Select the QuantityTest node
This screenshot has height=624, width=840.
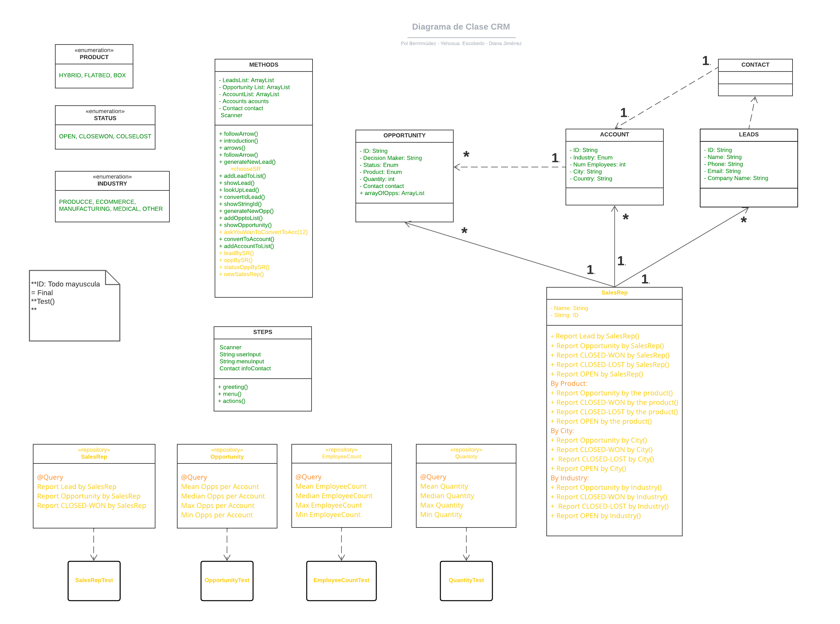(x=466, y=580)
